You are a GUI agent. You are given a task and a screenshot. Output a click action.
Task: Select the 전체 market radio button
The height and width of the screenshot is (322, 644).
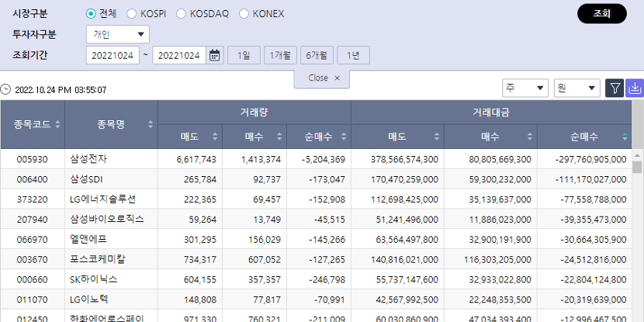91,14
